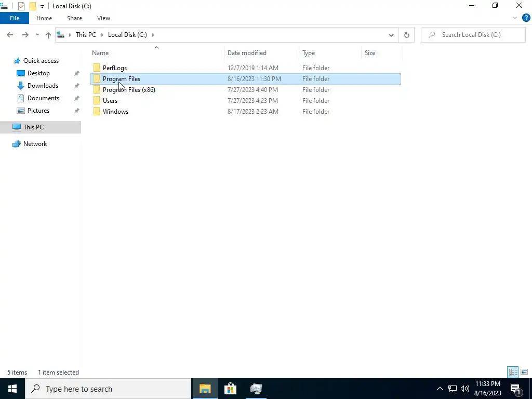Click the pin icon next to Downloads
532x399 pixels.
click(x=77, y=86)
